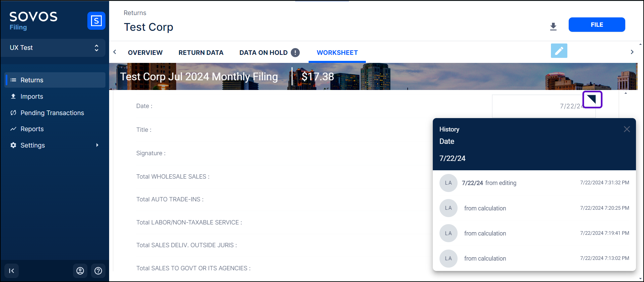The width and height of the screenshot is (644, 282).
Task: Open the help question mark icon
Action: [98, 271]
